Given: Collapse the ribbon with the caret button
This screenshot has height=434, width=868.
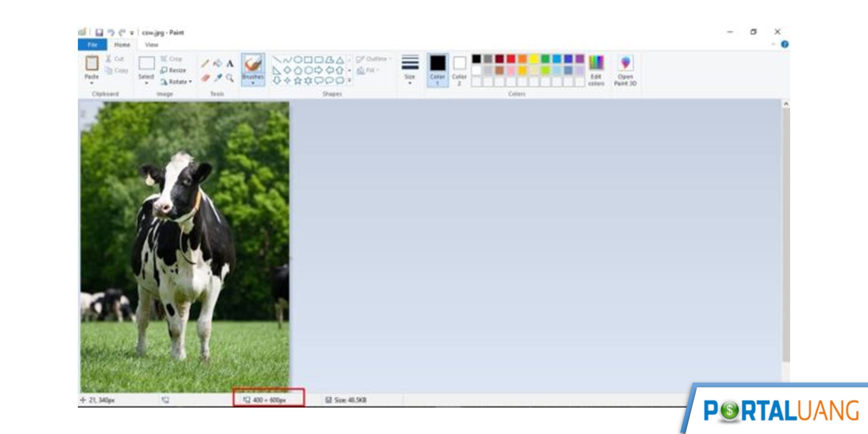Looking at the screenshot, I should pos(773,44).
